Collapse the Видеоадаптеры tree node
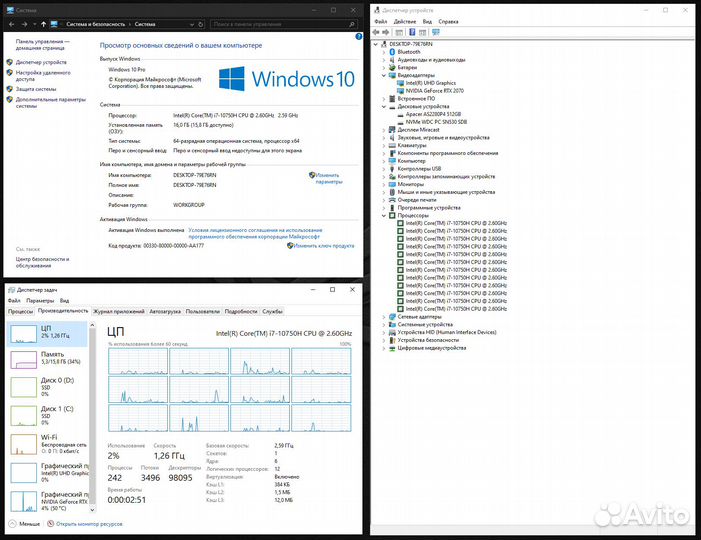Viewport: 701px width, 540px height. pyautogui.click(x=384, y=75)
